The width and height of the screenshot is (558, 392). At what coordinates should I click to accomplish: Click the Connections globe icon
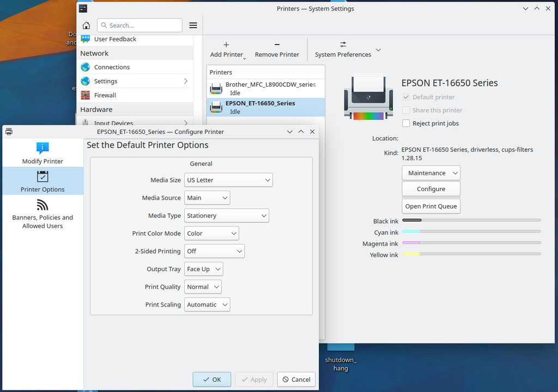pyautogui.click(x=86, y=67)
